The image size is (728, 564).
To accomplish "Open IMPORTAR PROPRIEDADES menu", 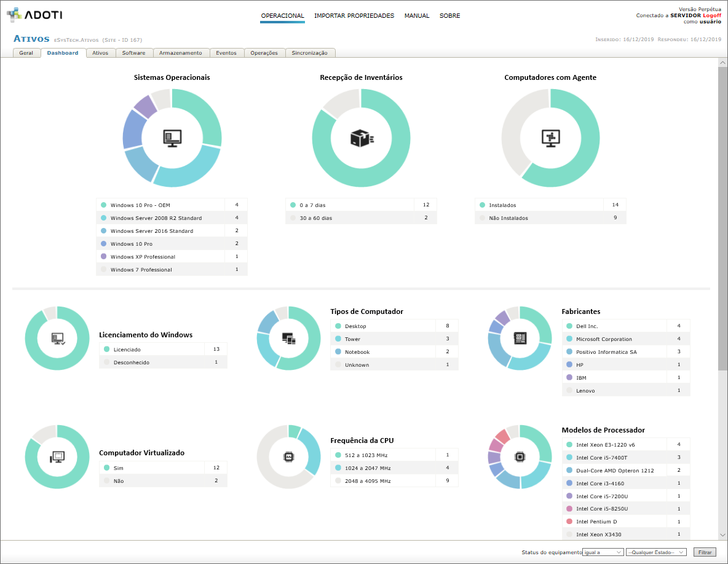I will coord(354,16).
